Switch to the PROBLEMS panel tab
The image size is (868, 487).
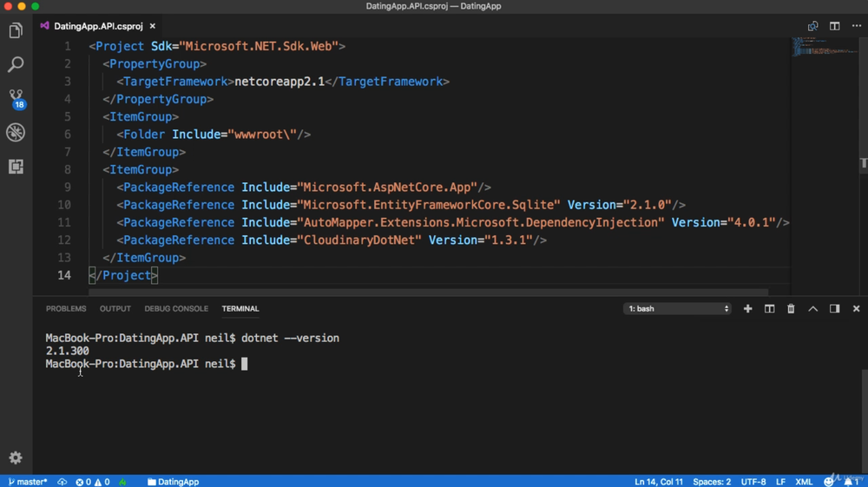click(66, 309)
